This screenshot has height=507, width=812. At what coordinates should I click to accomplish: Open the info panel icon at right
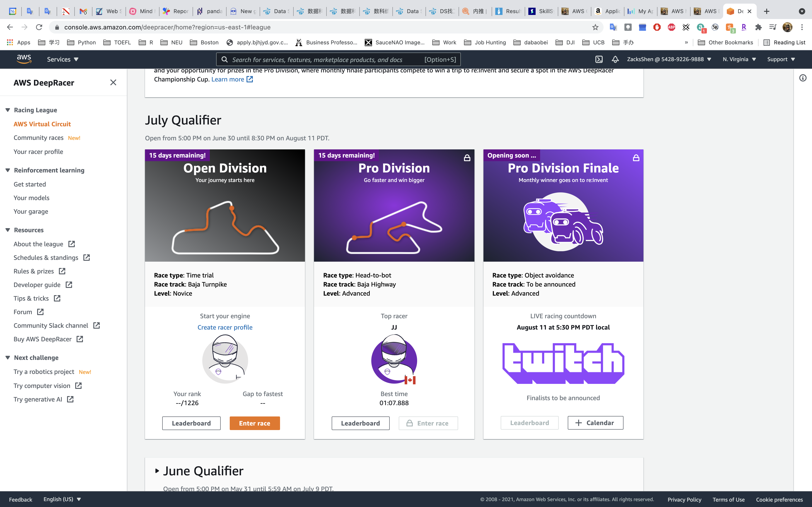pos(803,78)
